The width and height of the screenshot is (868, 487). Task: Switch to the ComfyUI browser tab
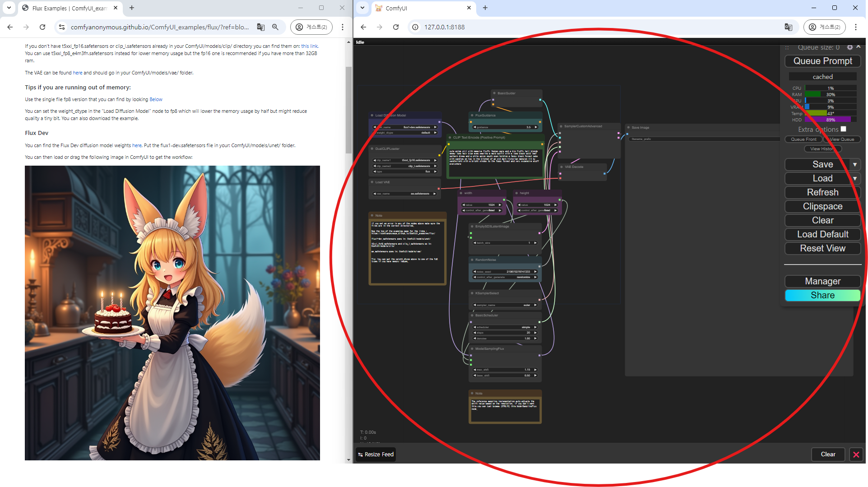(x=423, y=8)
